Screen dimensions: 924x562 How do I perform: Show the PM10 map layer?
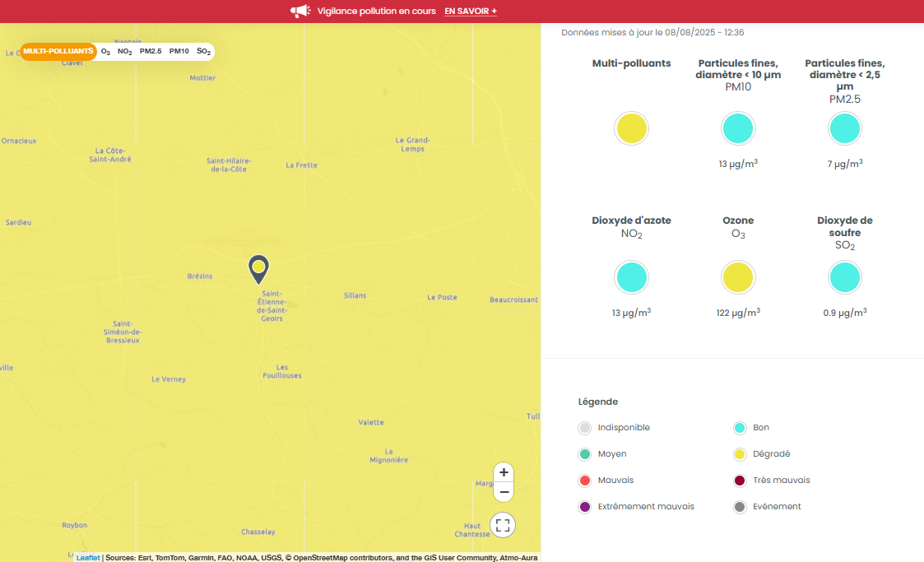point(179,51)
